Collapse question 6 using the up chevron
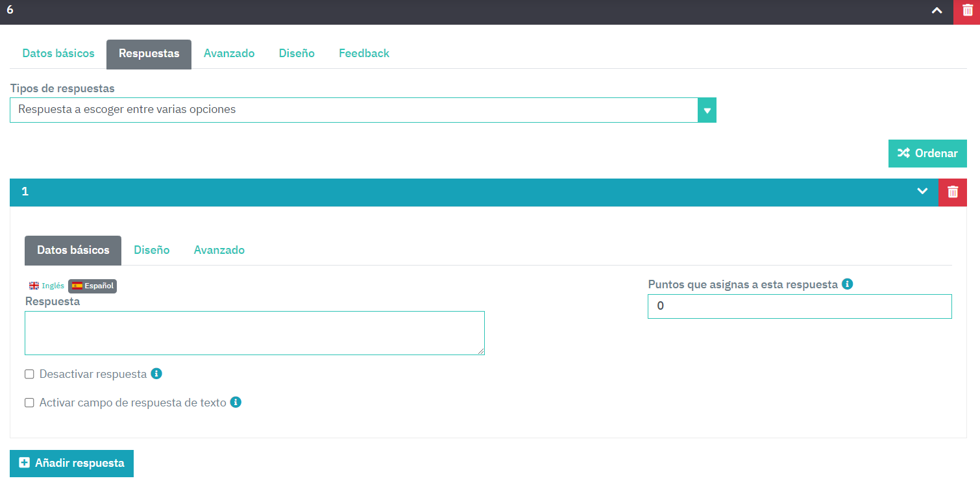This screenshot has height=485, width=980. coord(937,11)
